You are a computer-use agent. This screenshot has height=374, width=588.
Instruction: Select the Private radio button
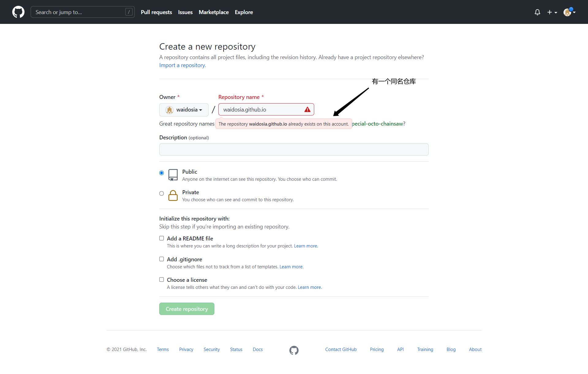162,193
